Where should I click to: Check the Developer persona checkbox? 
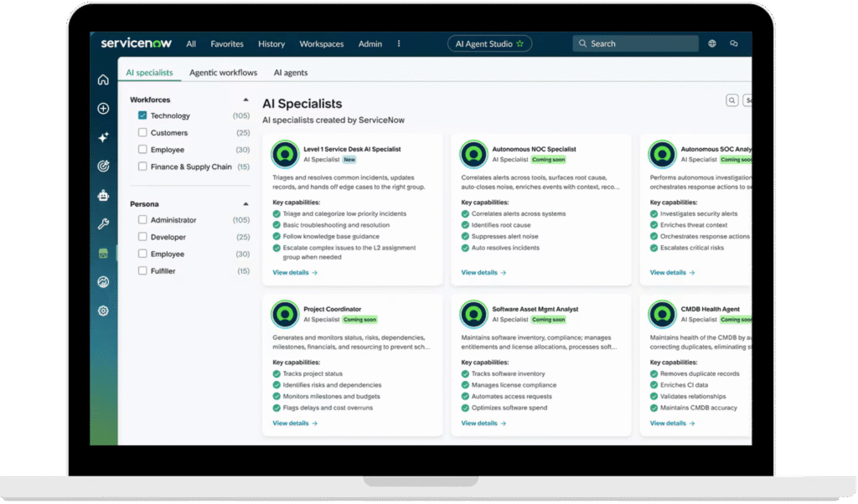click(x=142, y=238)
